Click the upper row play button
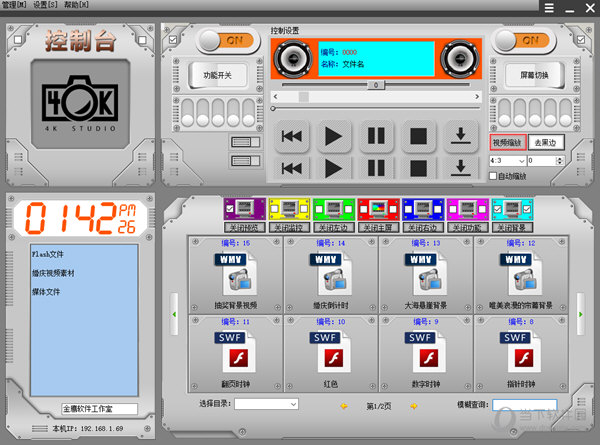600x445 pixels. pos(334,136)
